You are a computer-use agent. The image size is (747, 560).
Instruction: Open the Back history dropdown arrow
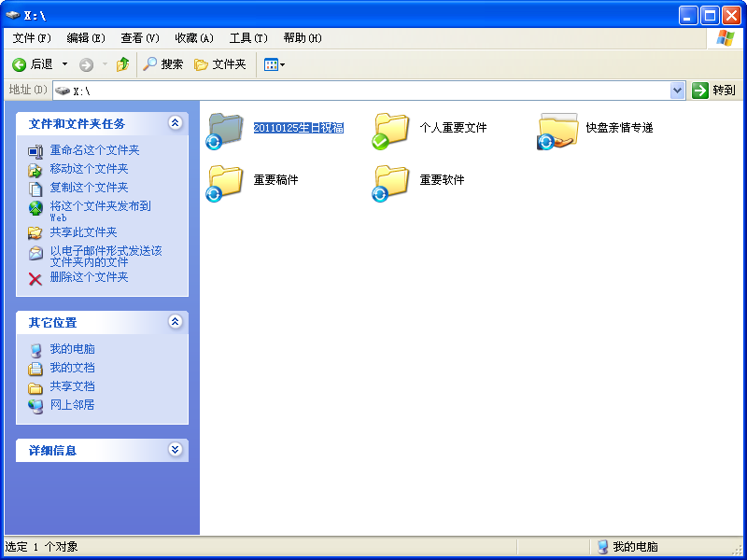(x=64, y=64)
